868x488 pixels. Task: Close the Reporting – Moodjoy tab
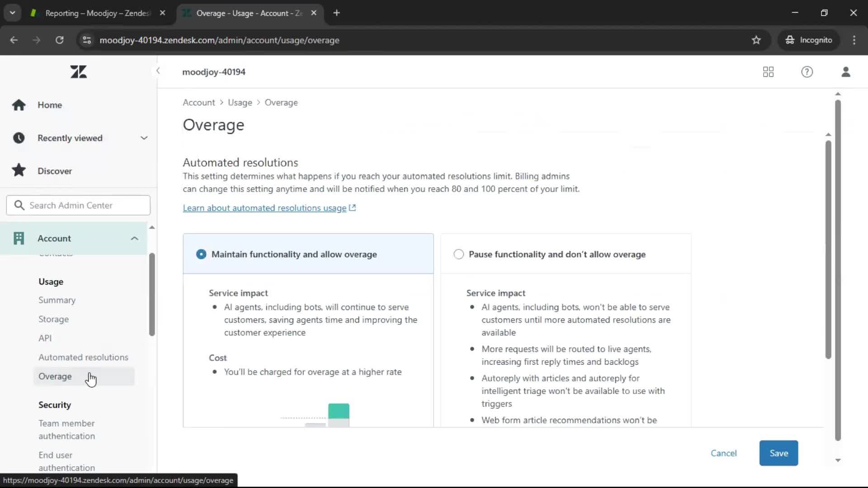[162, 13]
